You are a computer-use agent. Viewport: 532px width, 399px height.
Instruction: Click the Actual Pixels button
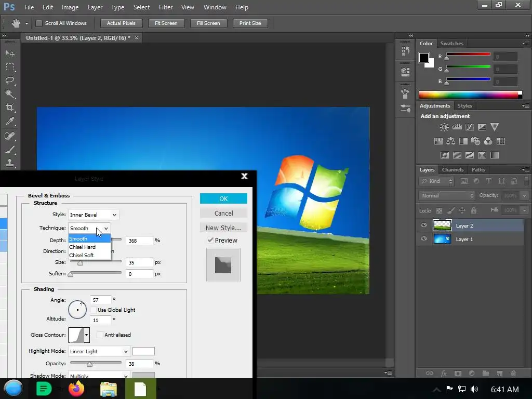point(121,23)
